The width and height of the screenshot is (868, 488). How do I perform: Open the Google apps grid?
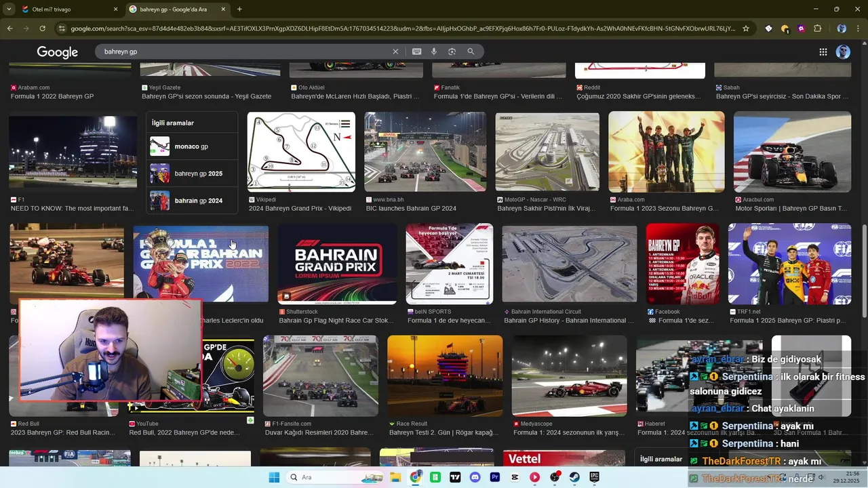point(823,52)
